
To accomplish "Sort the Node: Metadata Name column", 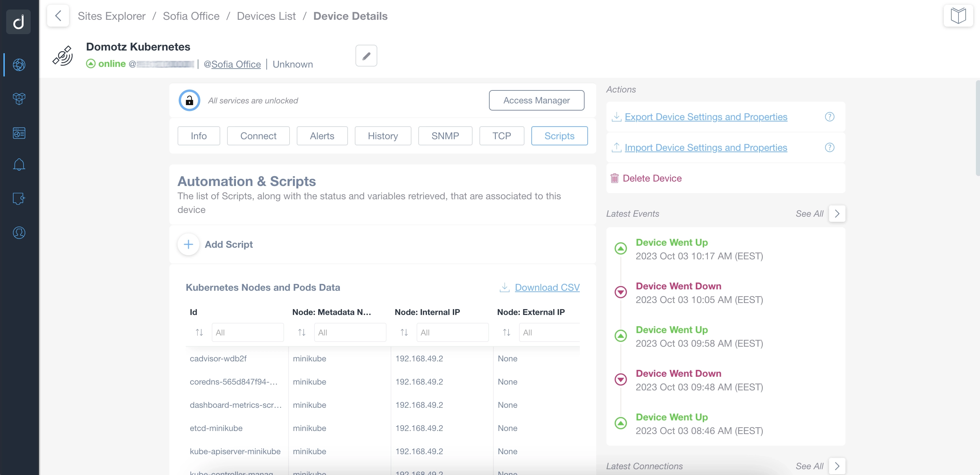I will tap(302, 332).
